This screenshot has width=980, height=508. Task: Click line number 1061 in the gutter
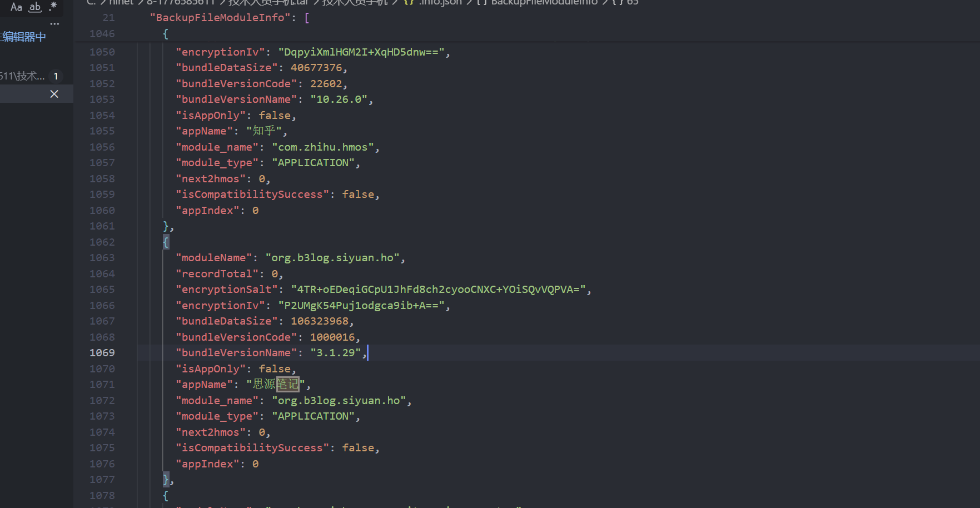point(102,226)
